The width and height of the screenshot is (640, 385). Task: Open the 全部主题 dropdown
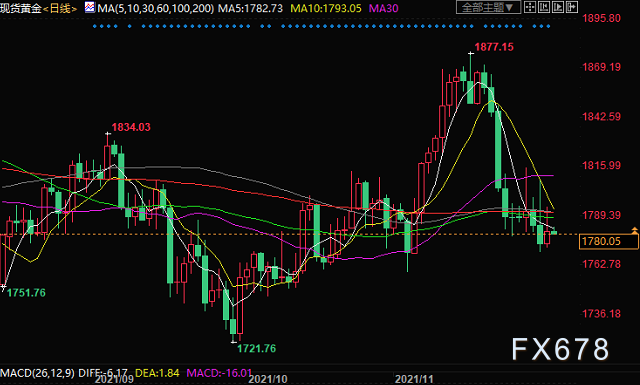click(488, 7)
